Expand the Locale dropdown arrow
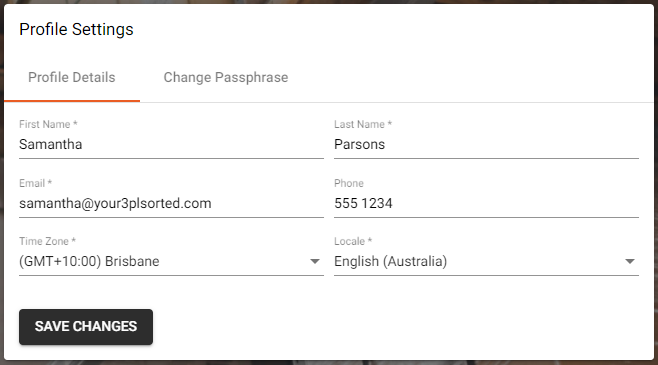This screenshot has width=658, height=365. pyautogui.click(x=629, y=261)
